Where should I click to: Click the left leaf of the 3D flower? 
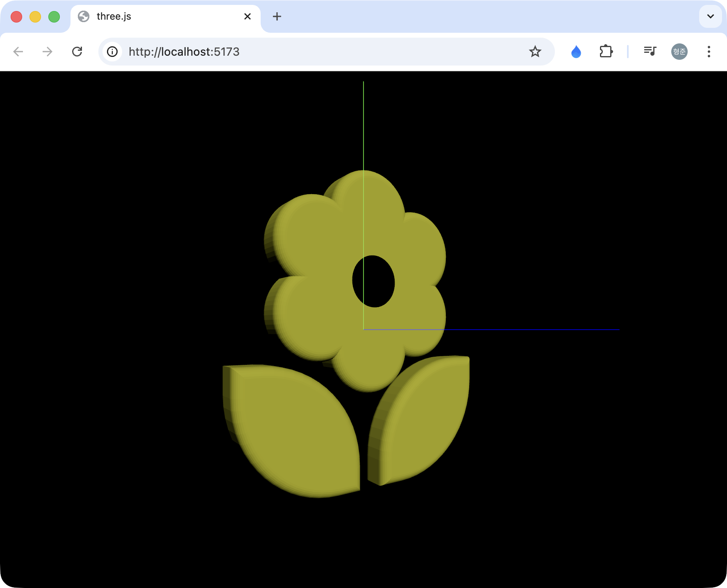click(295, 430)
